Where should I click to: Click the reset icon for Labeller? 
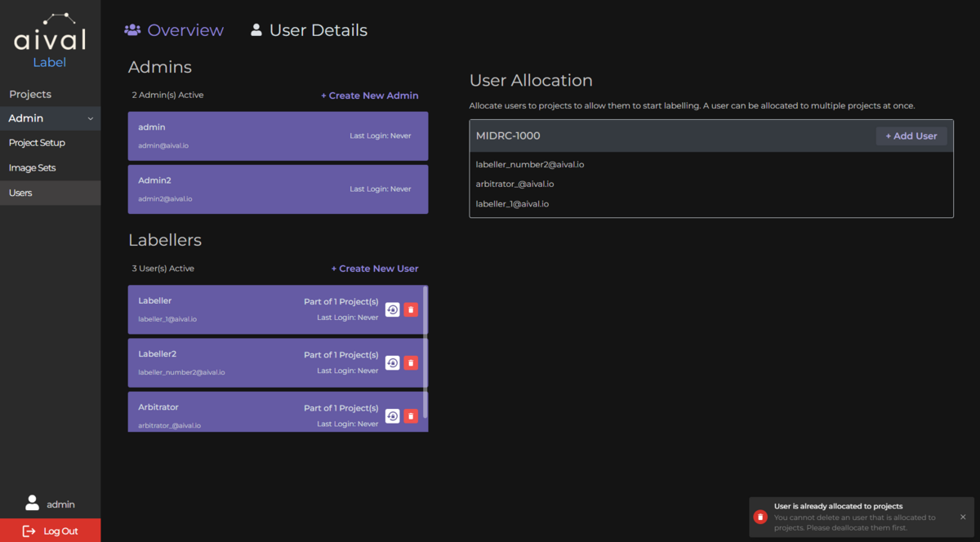(x=392, y=309)
